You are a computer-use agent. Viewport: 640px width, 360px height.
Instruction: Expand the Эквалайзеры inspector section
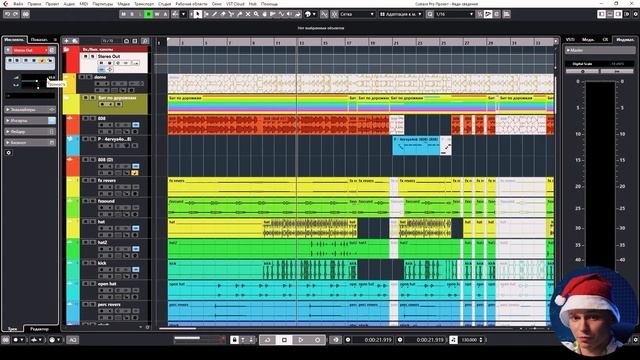pyautogui.click(x=30, y=110)
